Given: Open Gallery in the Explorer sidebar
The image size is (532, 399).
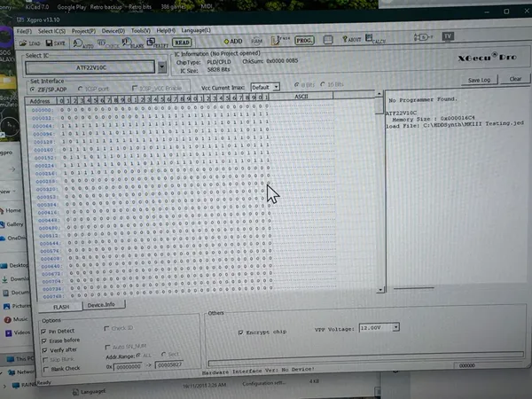Looking at the screenshot, I should [x=12, y=224].
